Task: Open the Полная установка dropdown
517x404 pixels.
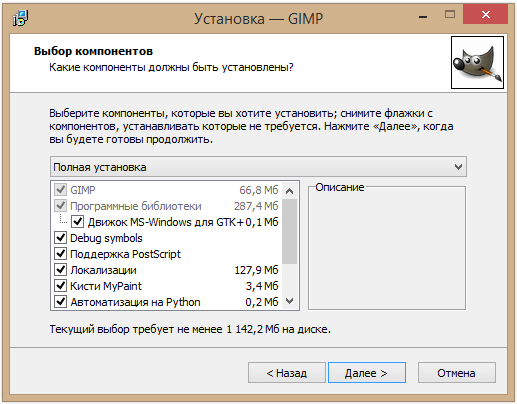Action: tap(258, 167)
